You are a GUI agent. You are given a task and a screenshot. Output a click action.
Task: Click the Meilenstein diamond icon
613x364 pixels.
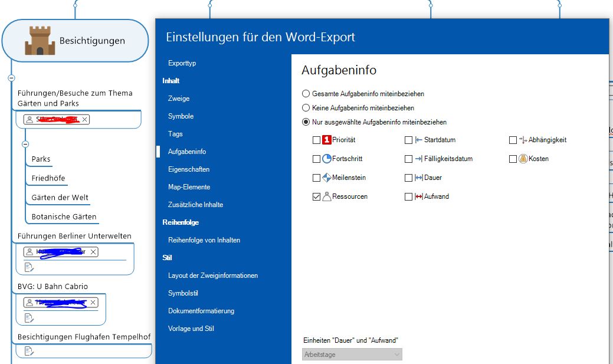[x=327, y=178]
